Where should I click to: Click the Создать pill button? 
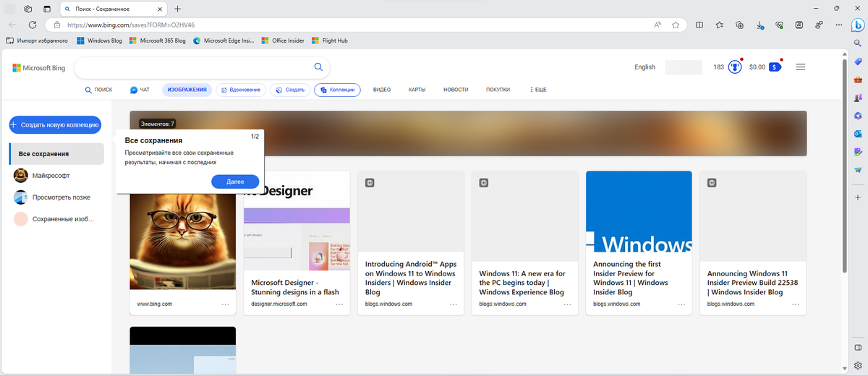tap(290, 90)
